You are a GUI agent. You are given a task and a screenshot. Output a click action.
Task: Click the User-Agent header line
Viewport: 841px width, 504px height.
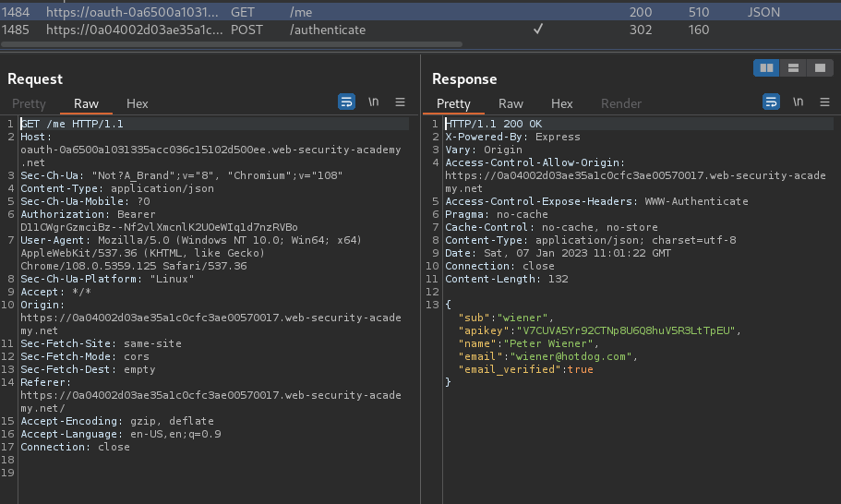coord(191,253)
